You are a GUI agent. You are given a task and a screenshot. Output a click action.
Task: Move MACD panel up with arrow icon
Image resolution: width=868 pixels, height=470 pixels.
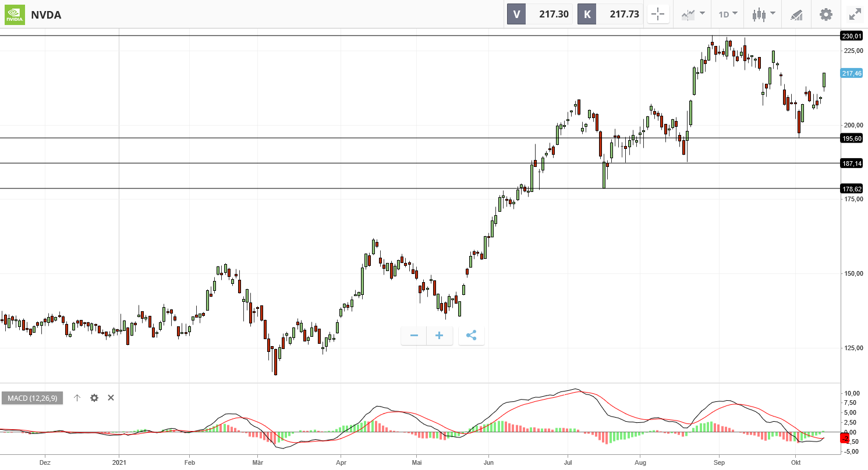pyautogui.click(x=77, y=398)
